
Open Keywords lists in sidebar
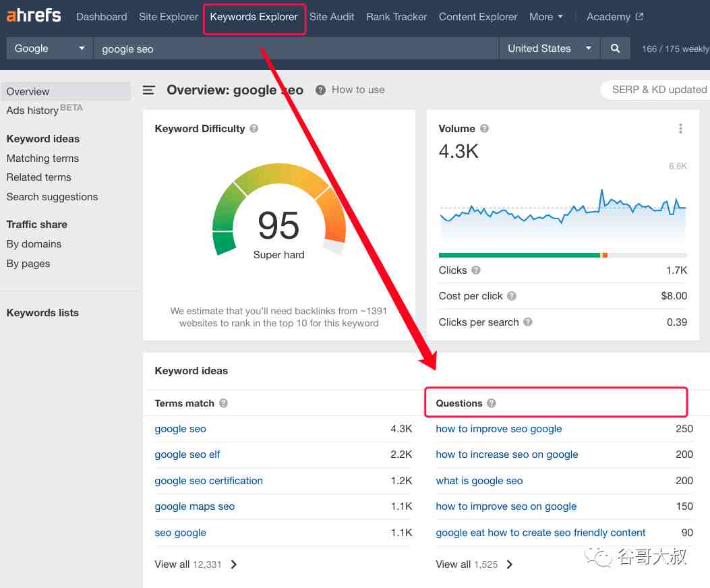[x=42, y=313]
